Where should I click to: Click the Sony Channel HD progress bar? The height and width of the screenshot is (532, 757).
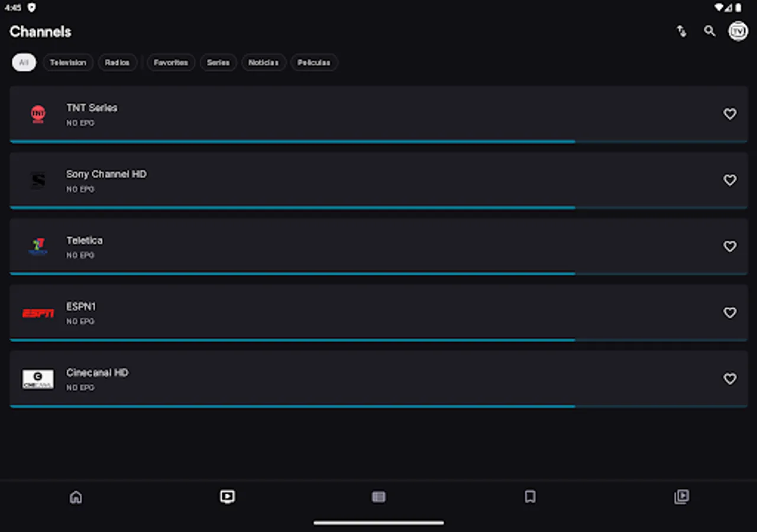292,207
